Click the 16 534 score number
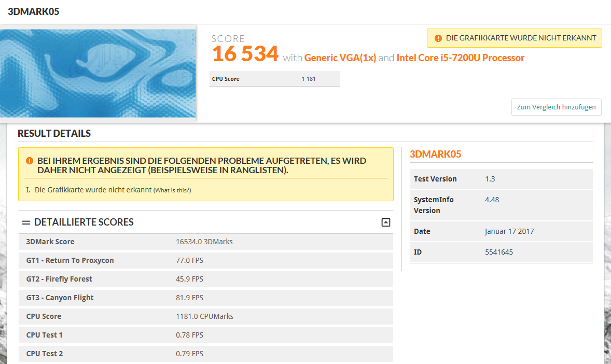The height and width of the screenshot is (364, 611). [245, 54]
